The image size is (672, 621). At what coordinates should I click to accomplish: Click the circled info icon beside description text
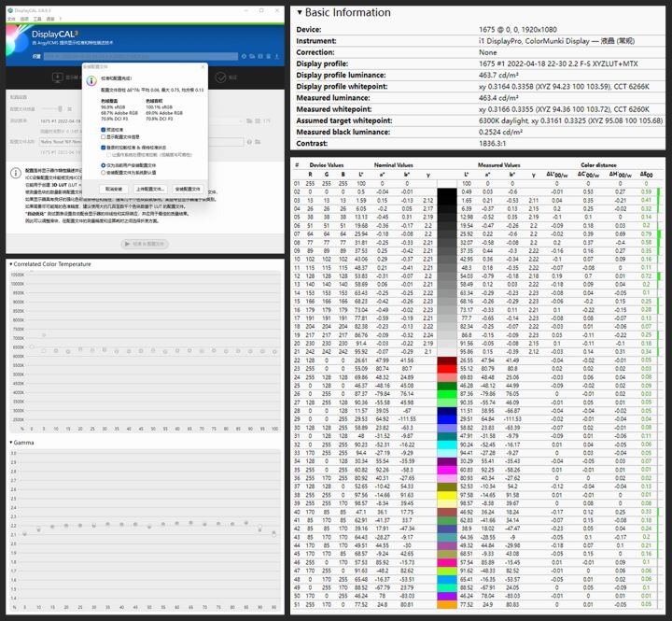[x=16, y=173]
